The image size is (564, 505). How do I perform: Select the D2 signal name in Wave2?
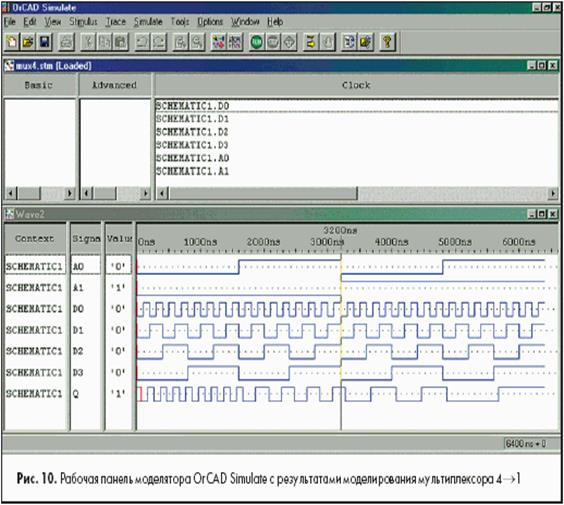click(x=78, y=351)
